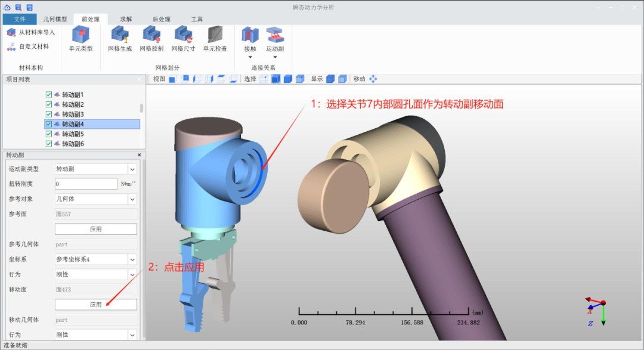Switch to the 后处理 tab

tap(162, 19)
